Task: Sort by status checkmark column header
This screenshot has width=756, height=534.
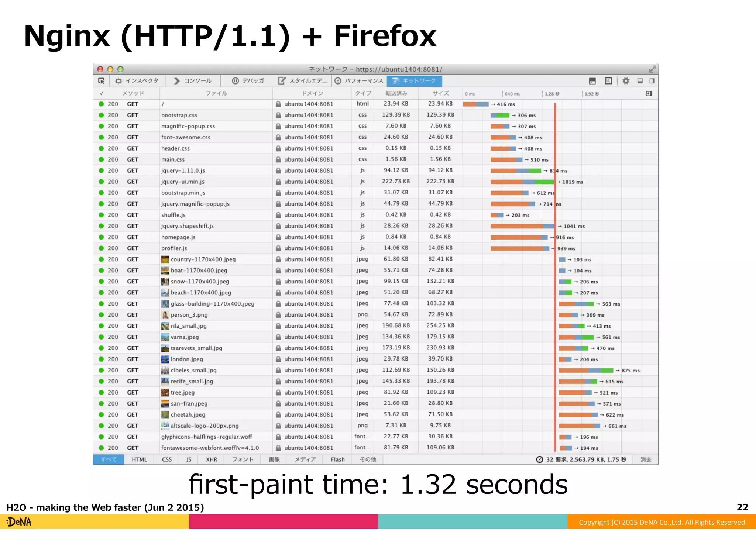Action: coord(101,93)
